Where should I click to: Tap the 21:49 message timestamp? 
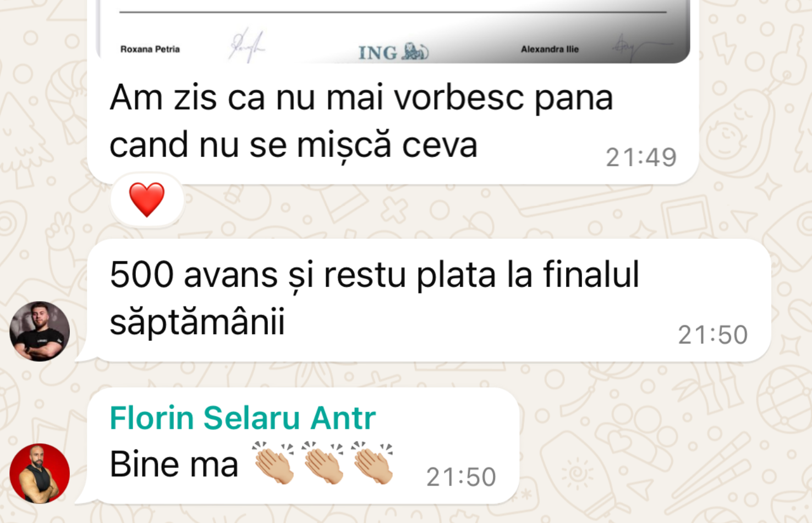[x=641, y=157]
